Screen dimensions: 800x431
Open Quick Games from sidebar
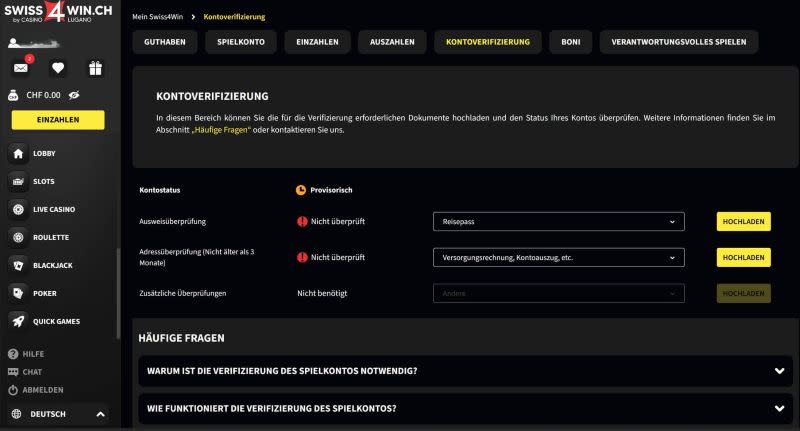[57, 321]
